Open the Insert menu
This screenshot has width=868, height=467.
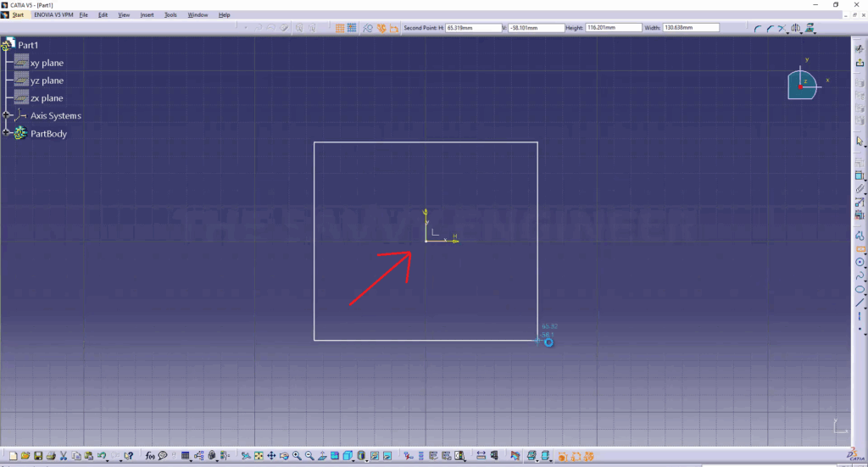tap(147, 15)
